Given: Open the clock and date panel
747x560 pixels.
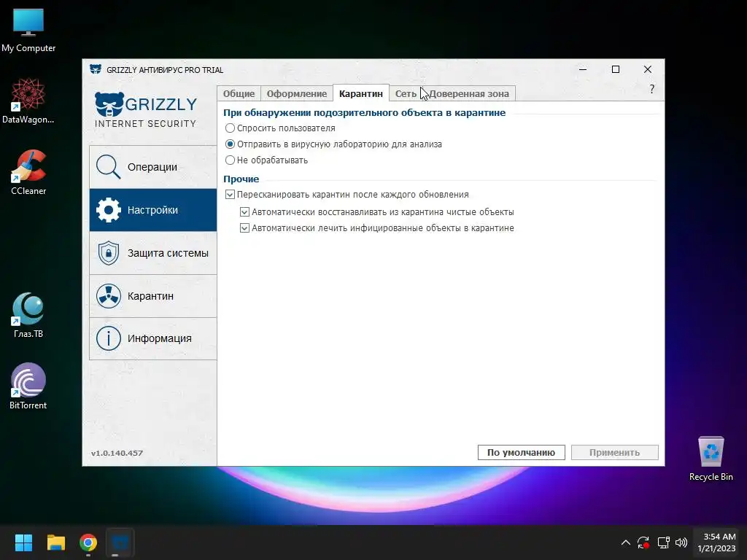Looking at the screenshot, I should pos(717,542).
